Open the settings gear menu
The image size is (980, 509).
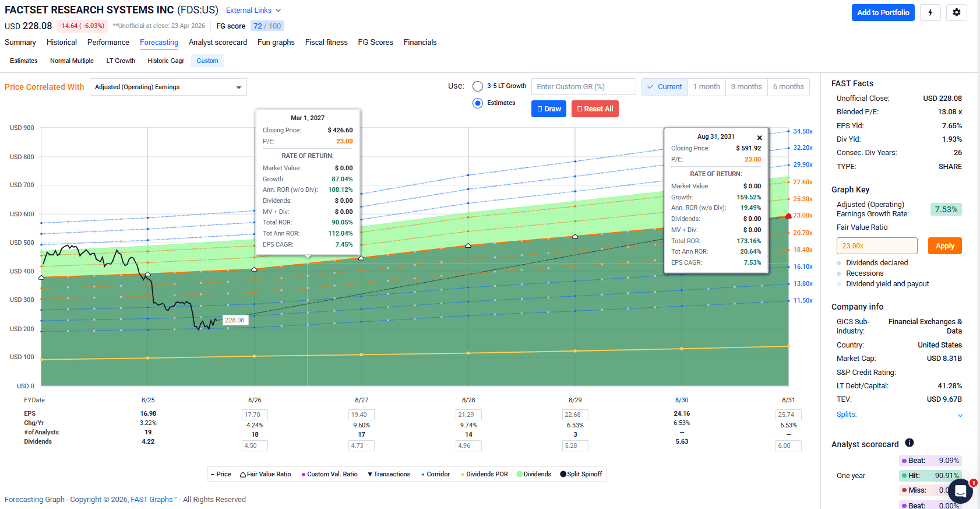957,13
